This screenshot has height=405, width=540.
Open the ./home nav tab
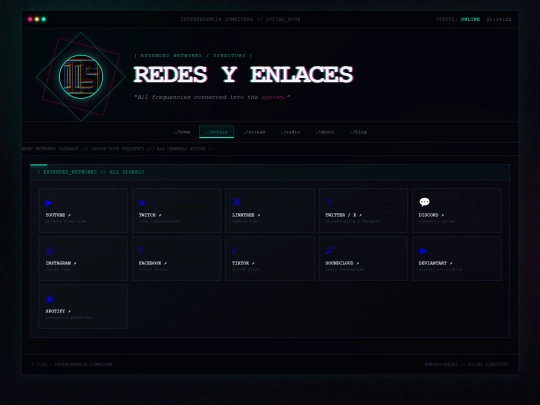[x=182, y=132]
